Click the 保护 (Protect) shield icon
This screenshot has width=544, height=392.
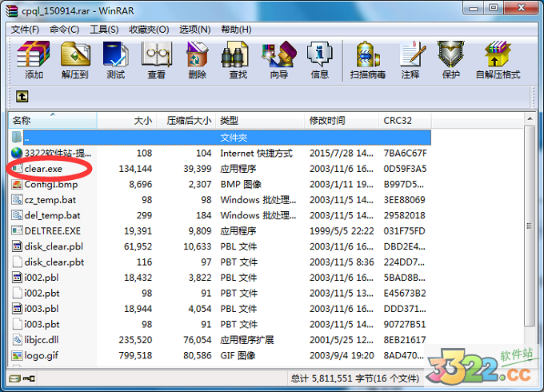pos(450,54)
